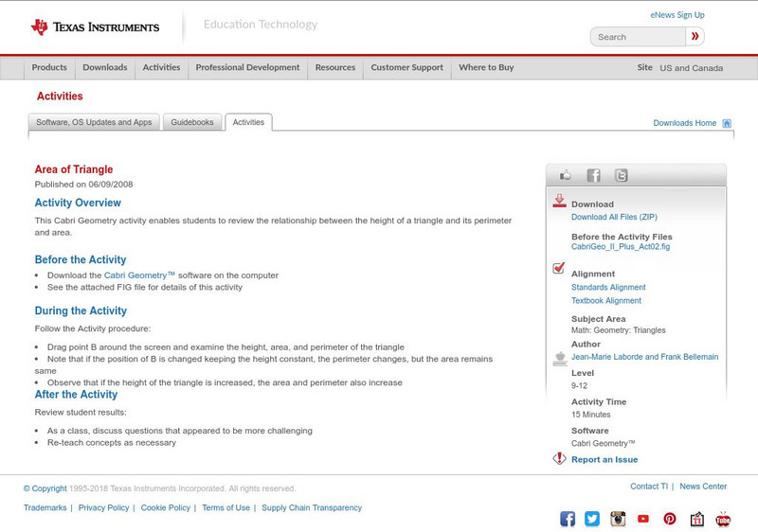Click the Report an Issue link
The width and height of the screenshot is (758, 532).
coord(605,460)
